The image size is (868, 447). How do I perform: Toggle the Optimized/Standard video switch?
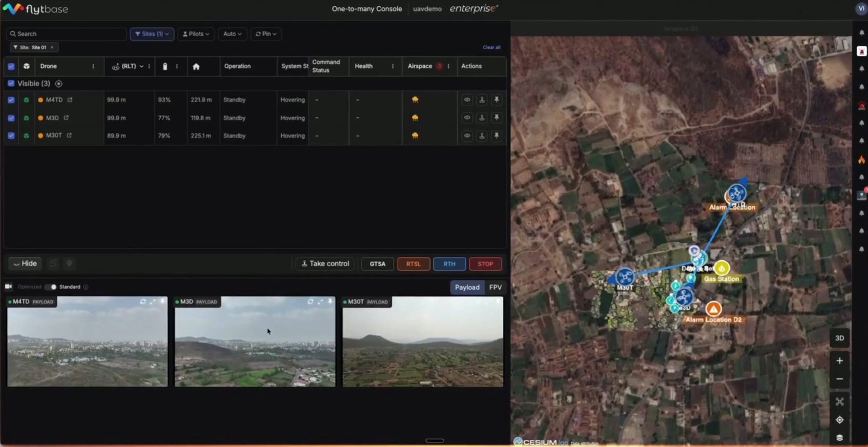(x=50, y=287)
